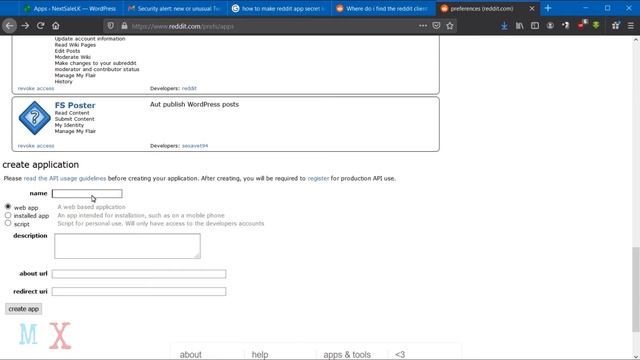The height and width of the screenshot is (360, 640).
Task: Click the vertical page scrollbar thumb
Action: click(x=636, y=289)
